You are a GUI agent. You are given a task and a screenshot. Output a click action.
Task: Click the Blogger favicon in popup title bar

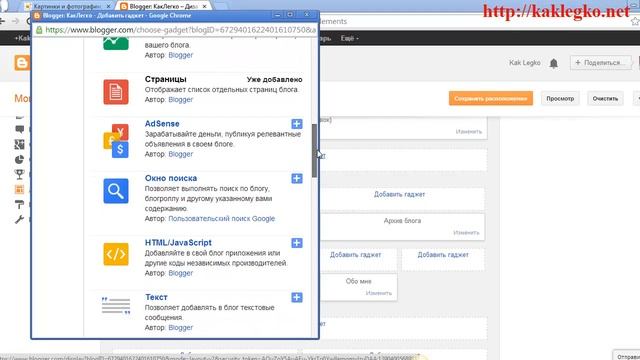point(37,16)
